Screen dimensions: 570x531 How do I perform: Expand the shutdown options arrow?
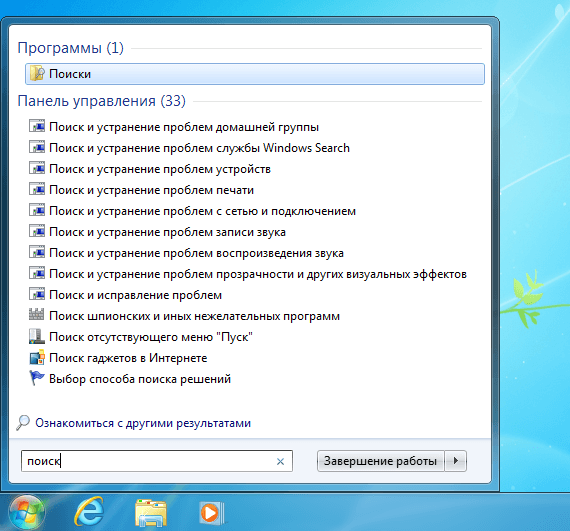coord(456,461)
